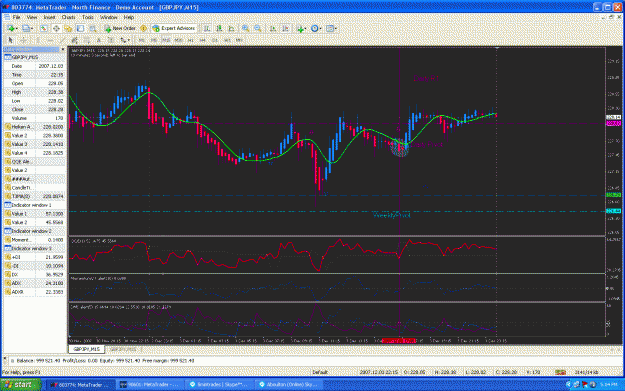Select the Fibonacci retracement tool

(x=86, y=40)
